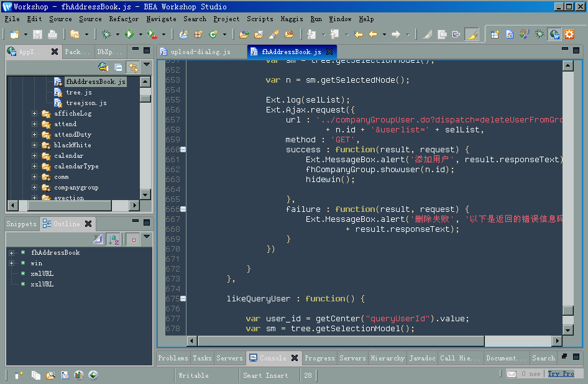Click the Smart Insert status field

pyautogui.click(x=265, y=375)
